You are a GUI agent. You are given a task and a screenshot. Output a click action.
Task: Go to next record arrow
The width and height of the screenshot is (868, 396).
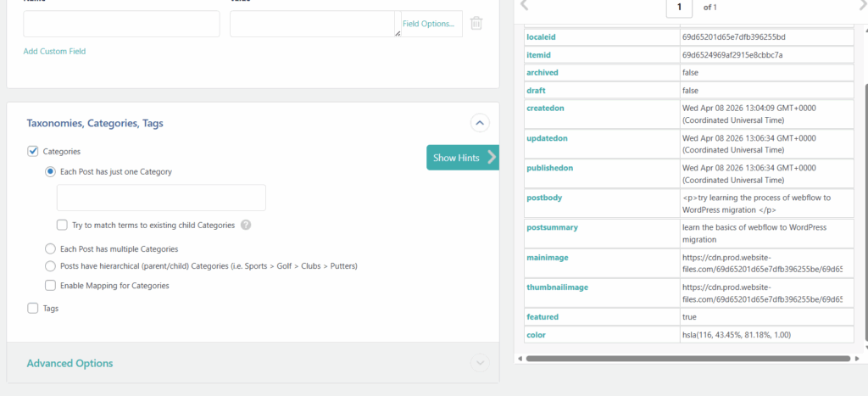pos(862,6)
